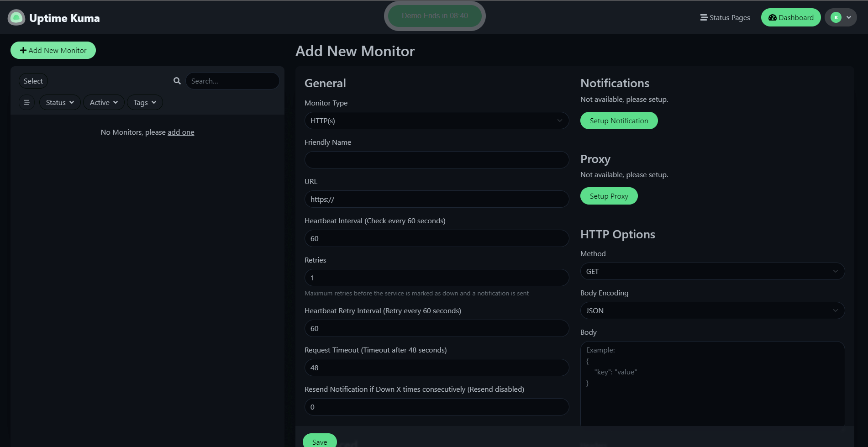
Task: Click the profile avatar icon
Action: [x=836, y=18]
